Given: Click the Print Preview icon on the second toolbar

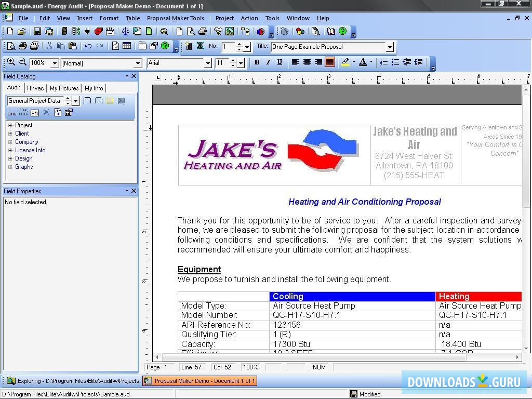Looking at the screenshot, I should (11, 46).
